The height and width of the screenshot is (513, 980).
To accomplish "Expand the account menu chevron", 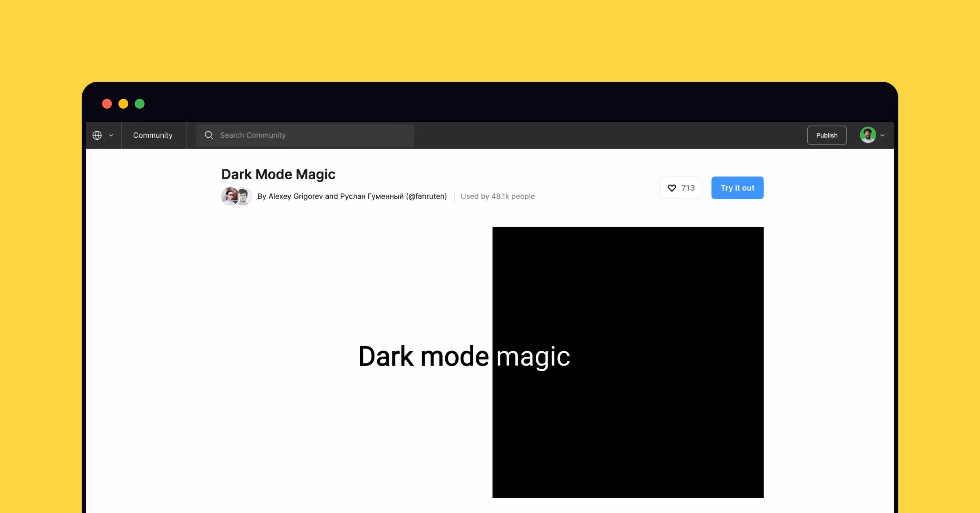I will click(883, 135).
